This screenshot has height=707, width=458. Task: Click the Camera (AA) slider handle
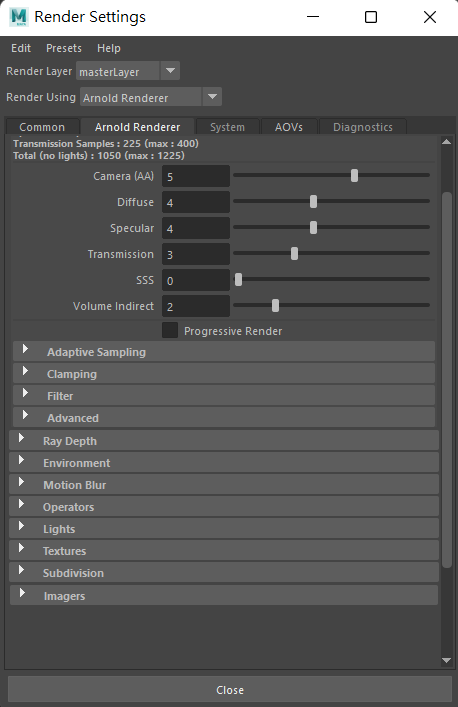[354, 176]
